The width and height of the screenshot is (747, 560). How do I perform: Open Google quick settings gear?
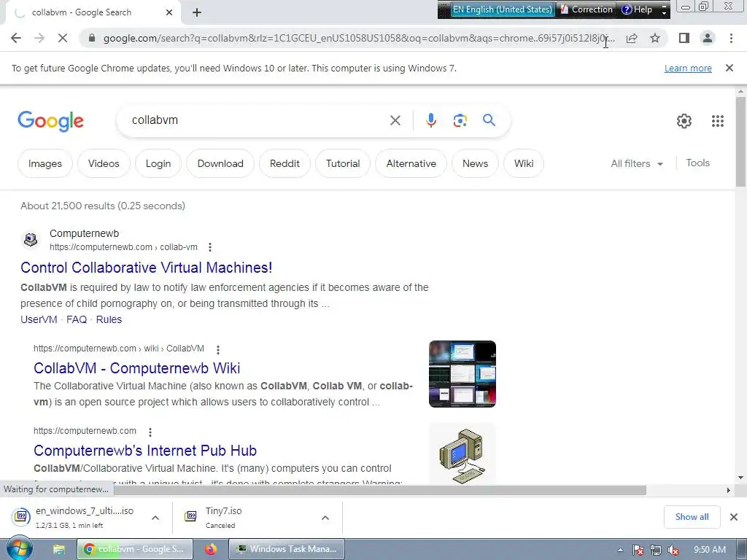click(x=684, y=121)
